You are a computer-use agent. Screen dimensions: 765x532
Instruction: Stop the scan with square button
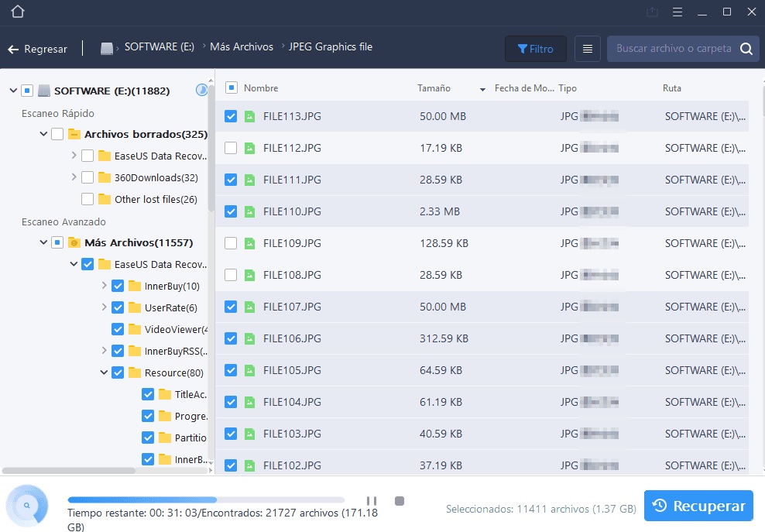tap(400, 501)
